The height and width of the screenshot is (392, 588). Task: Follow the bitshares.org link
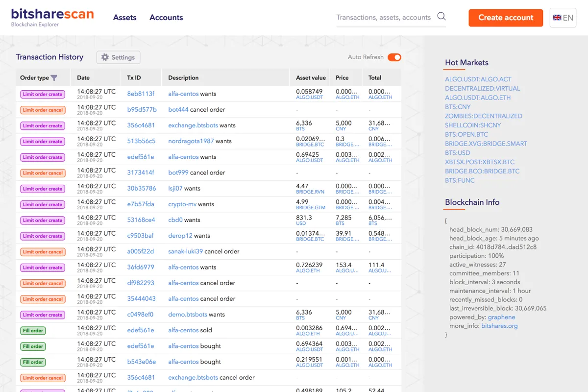pos(499,326)
